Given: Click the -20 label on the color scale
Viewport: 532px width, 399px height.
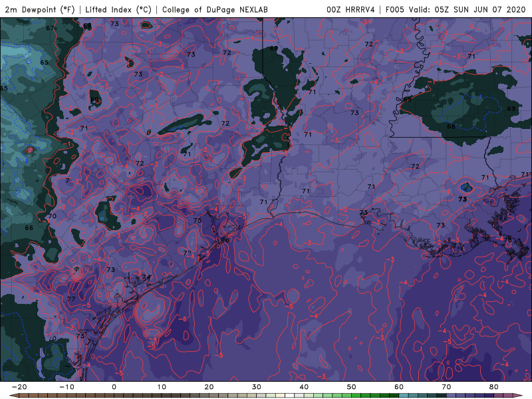Looking at the screenshot, I should point(19,387).
